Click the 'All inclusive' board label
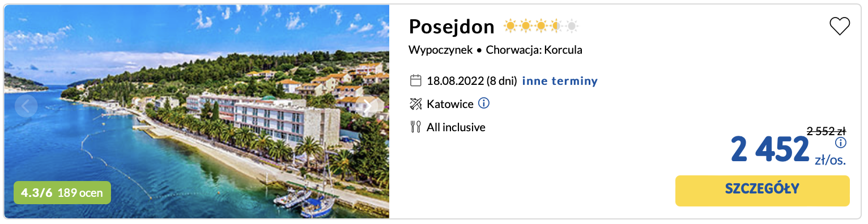The image size is (868, 224). click(x=456, y=127)
